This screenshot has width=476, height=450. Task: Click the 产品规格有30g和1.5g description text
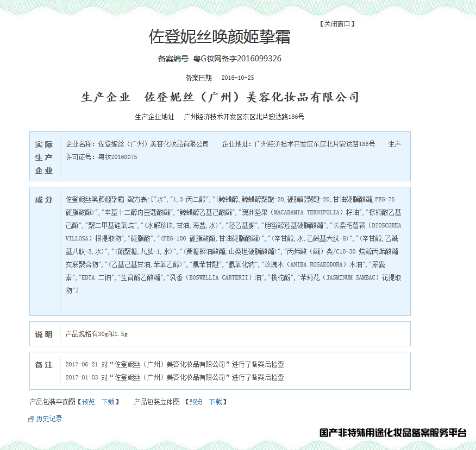pos(97,334)
